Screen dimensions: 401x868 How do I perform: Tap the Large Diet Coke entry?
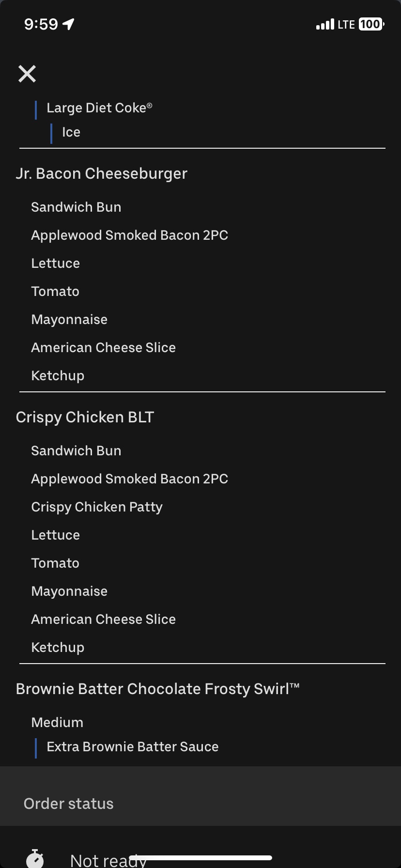point(99,108)
